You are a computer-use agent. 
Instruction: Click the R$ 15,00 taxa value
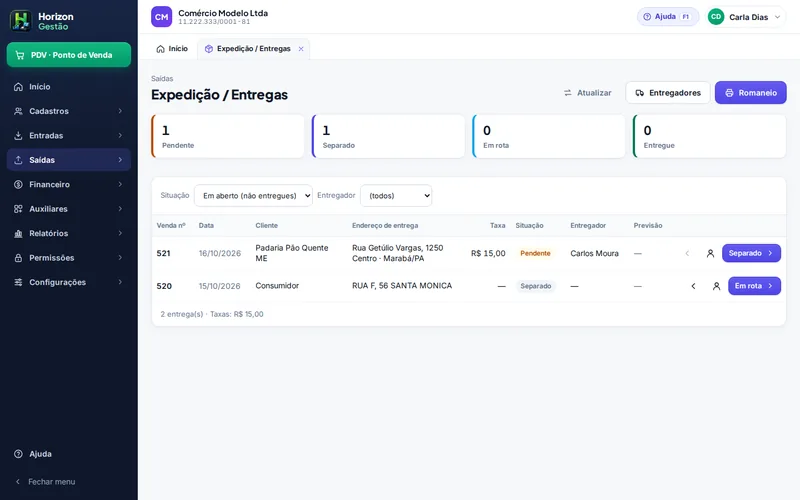[x=488, y=254]
